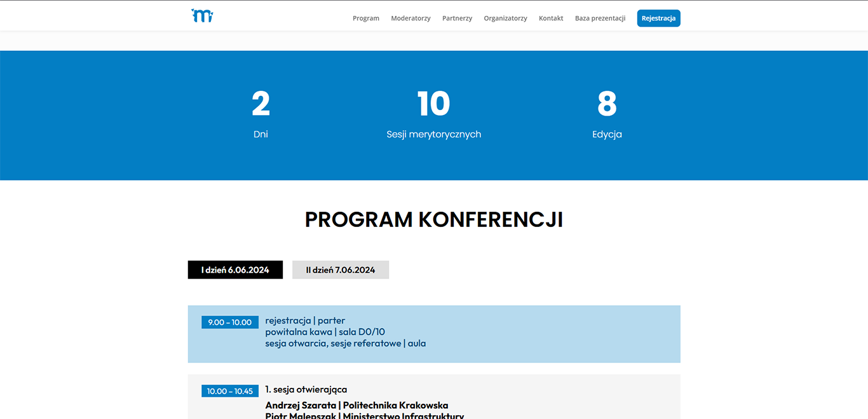Viewport: 868px width, 419px height.
Task: Click the 10.00 – 10.45 time badge
Action: click(230, 391)
